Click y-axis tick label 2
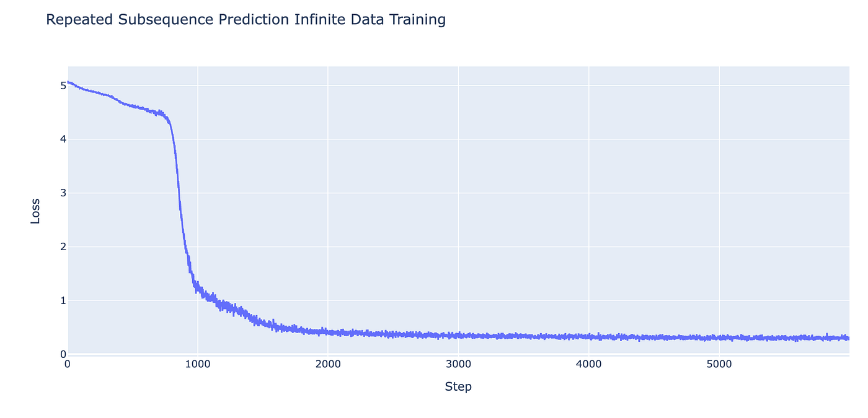This screenshot has width=868, height=418. [x=63, y=247]
